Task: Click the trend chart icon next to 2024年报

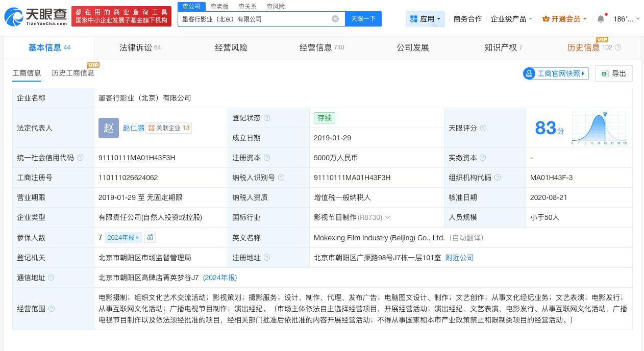Action: tap(150, 238)
